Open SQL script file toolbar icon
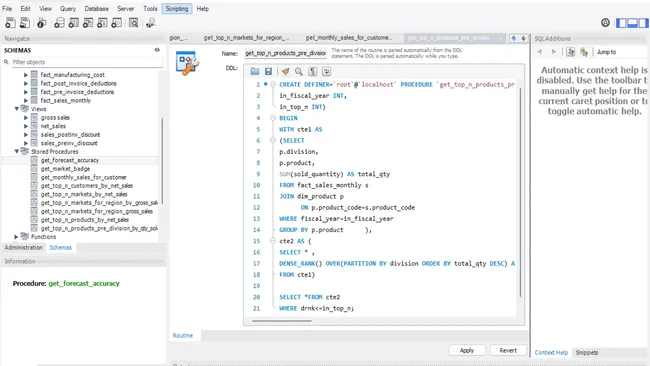 [x=25, y=23]
